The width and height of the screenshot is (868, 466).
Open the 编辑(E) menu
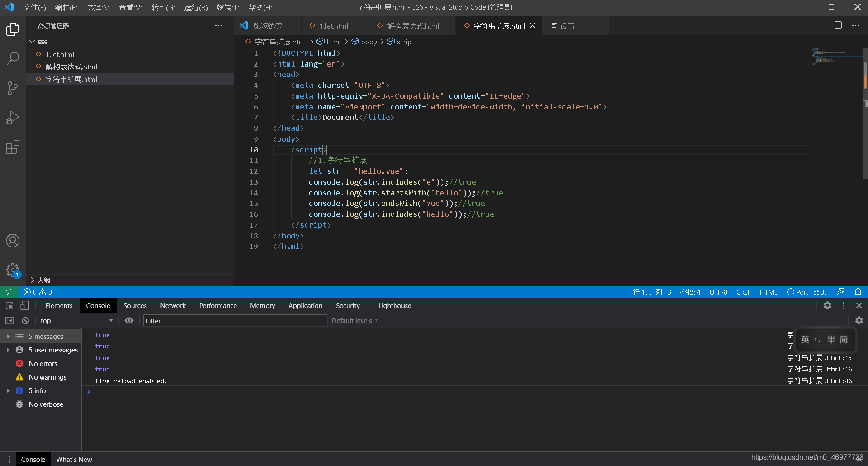(66, 7)
